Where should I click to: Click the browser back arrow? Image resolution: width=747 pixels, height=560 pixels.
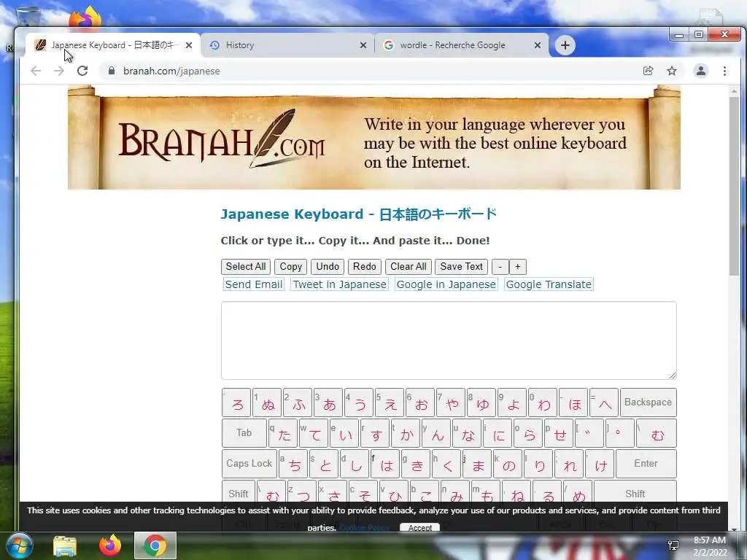tap(36, 71)
